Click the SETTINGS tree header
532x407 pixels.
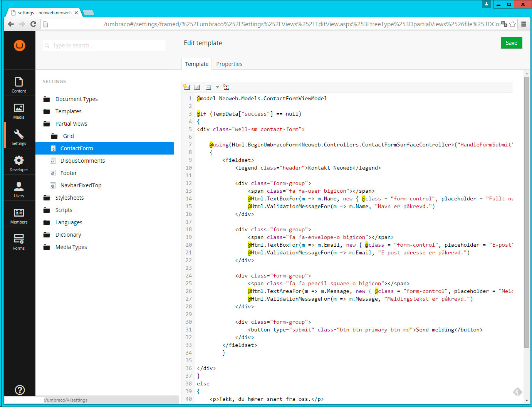click(54, 82)
